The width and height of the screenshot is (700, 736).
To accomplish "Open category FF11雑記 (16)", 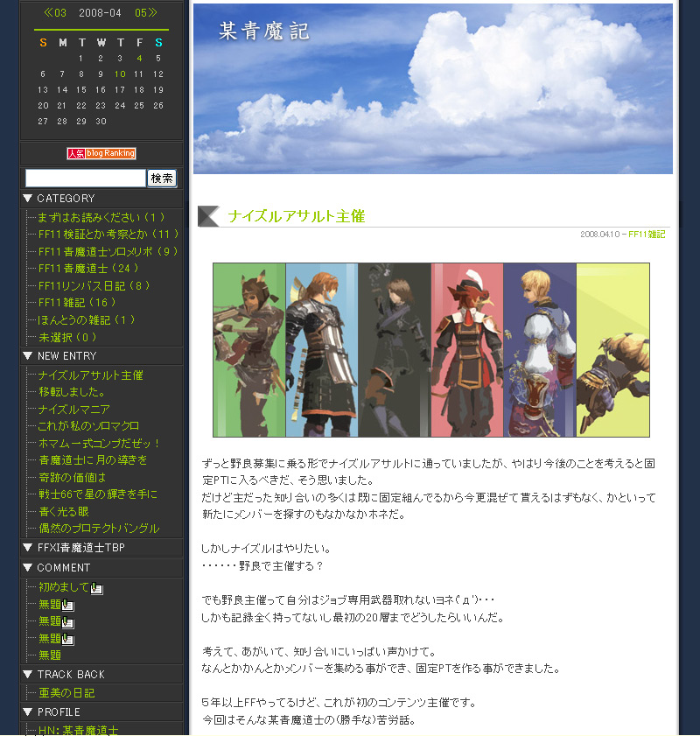I will (77, 303).
